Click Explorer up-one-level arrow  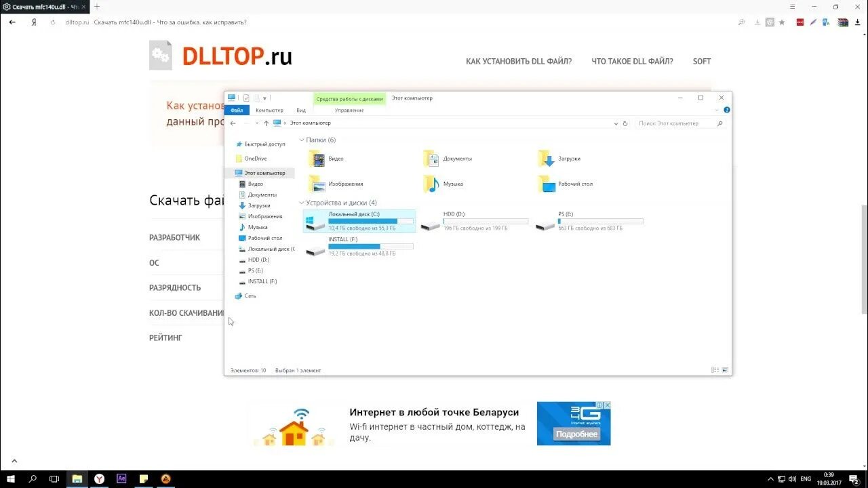click(266, 123)
